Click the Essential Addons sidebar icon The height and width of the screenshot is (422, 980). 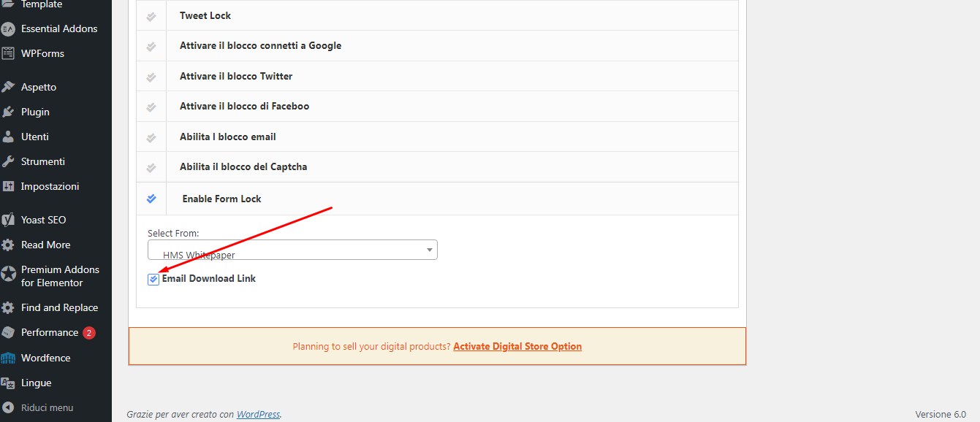(8, 29)
